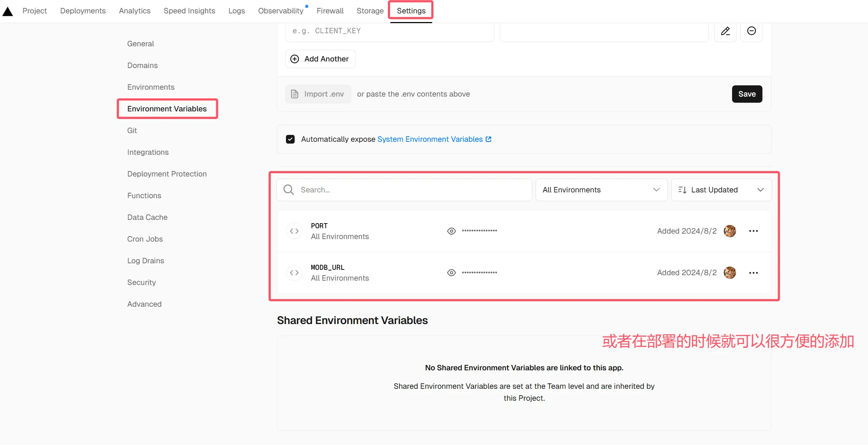The height and width of the screenshot is (447, 868).
Task: Click the CLIENT_KEY name input field
Action: coord(390,30)
